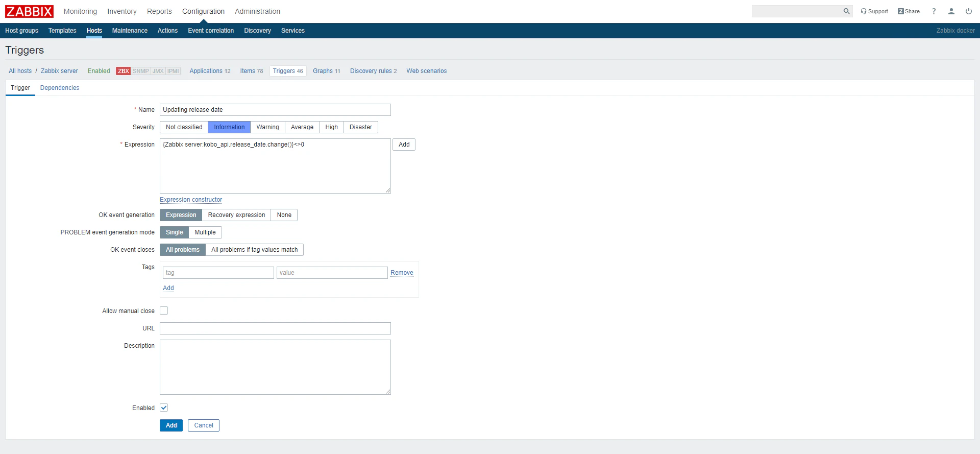The height and width of the screenshot is (454, 980).
Task: Select All problems if tag values match
Action: point(254,250)
